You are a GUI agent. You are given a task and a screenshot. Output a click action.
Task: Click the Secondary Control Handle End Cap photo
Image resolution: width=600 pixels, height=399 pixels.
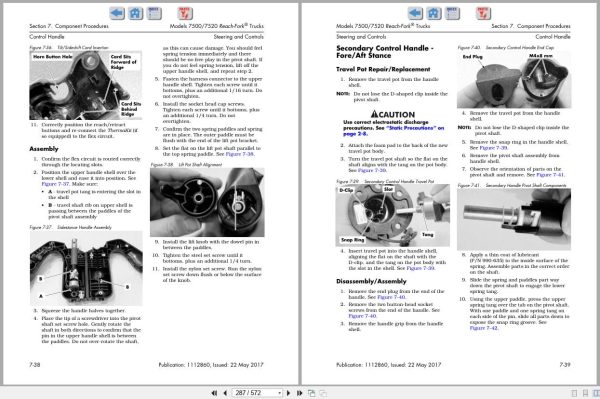(514, 80)
